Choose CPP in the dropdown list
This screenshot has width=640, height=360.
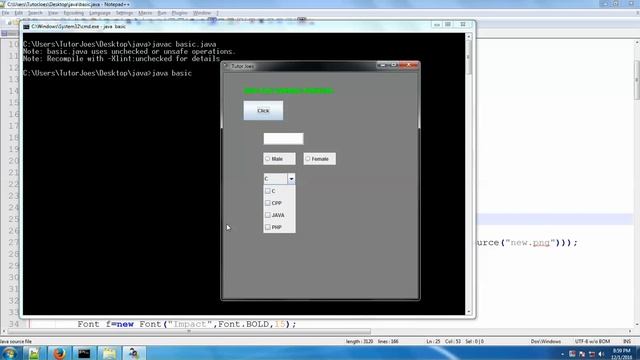(x=279, y=203)
